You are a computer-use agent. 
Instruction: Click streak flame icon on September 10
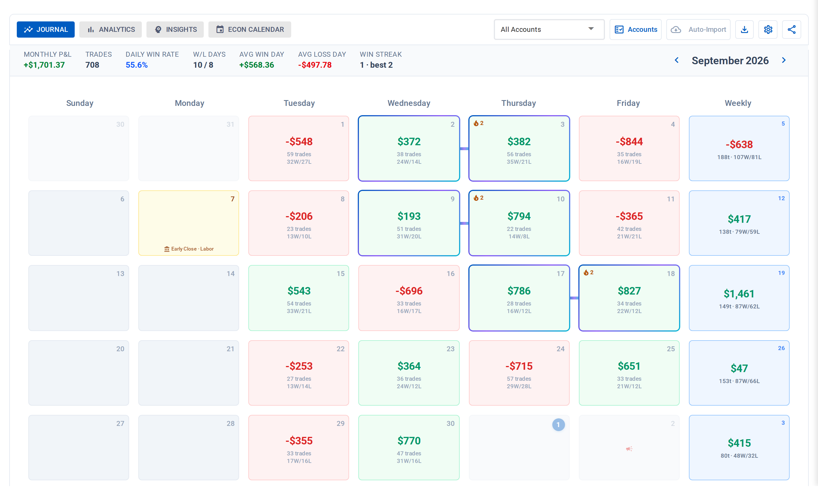tap(476, 198)
